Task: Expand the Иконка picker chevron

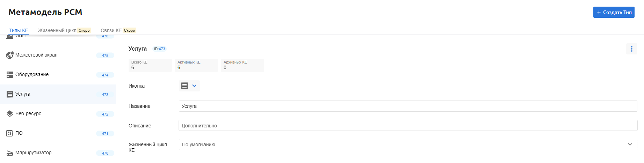Action: point(194,86)
